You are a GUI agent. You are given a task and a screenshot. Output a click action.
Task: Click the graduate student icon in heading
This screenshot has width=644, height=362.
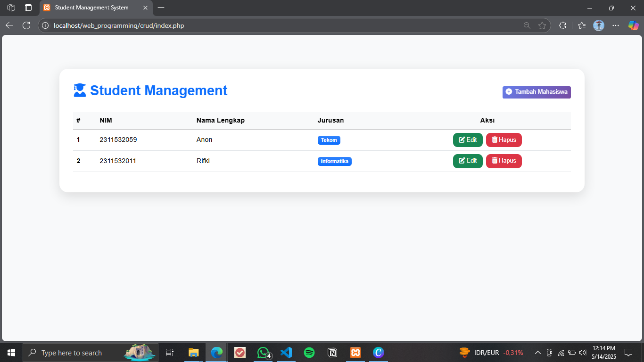[80, 90]
